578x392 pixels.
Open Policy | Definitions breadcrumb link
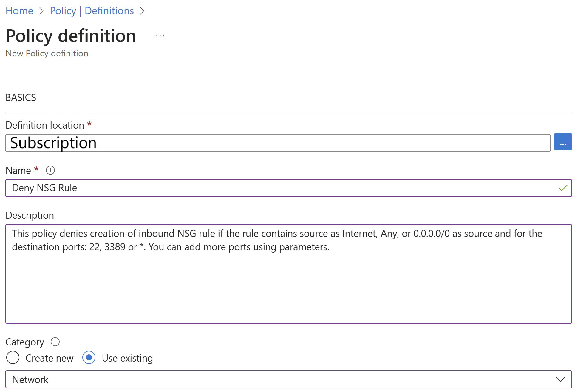tap(92, 11)
